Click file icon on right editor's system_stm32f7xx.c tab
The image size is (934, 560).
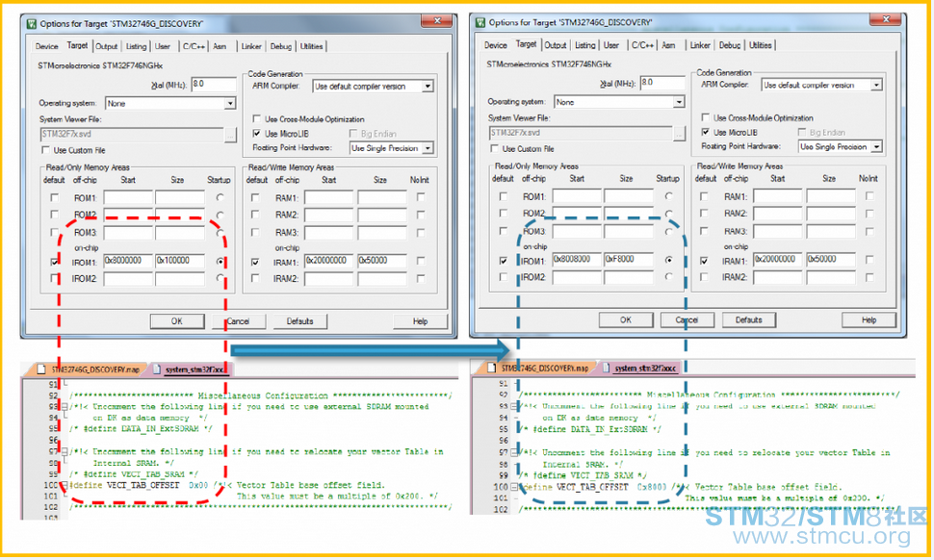click(x=606, y=368)
